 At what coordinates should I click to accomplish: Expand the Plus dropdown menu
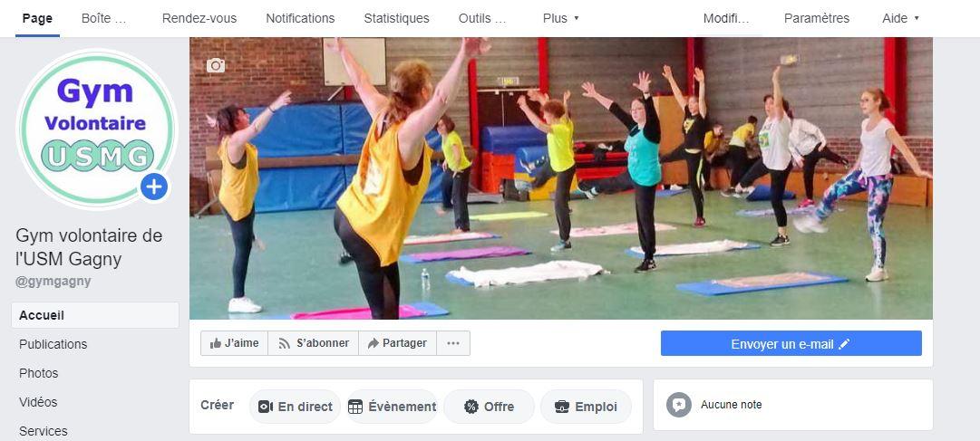[x=560, y=18]
